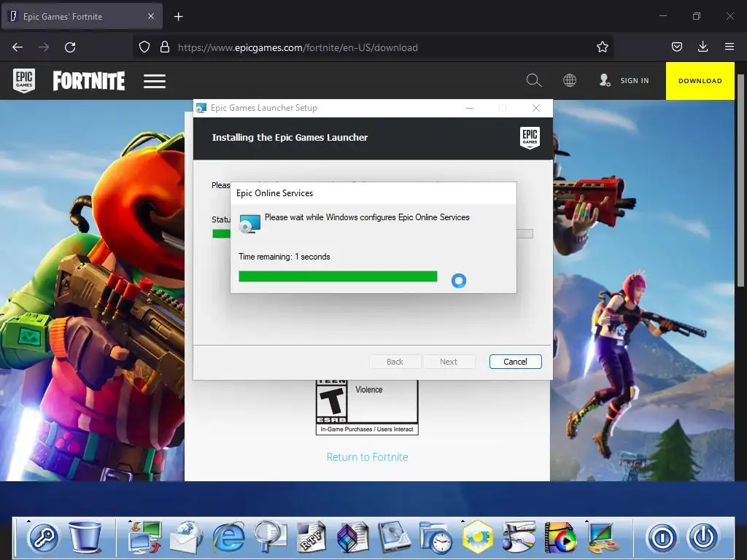
Task: Click 'Installing the Epic Games Launcher' heading
Action: pyautogui.click(x=290, y=138)
